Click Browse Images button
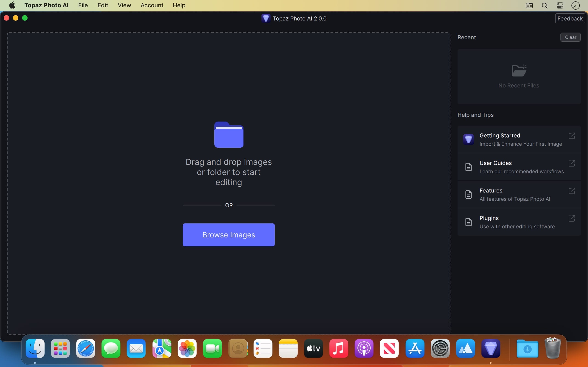The image size is (588, 367). [x=228, y=235]
